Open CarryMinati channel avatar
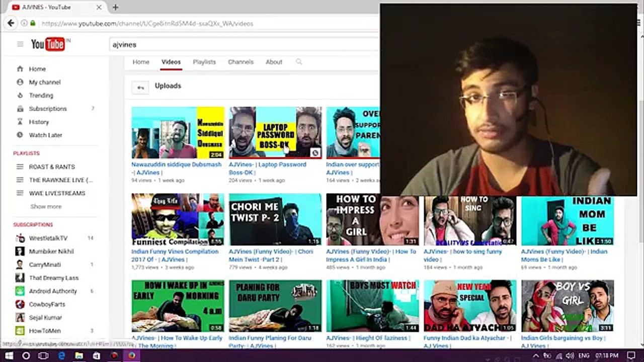Screen dimensions: 644x362 pos(20,264)
